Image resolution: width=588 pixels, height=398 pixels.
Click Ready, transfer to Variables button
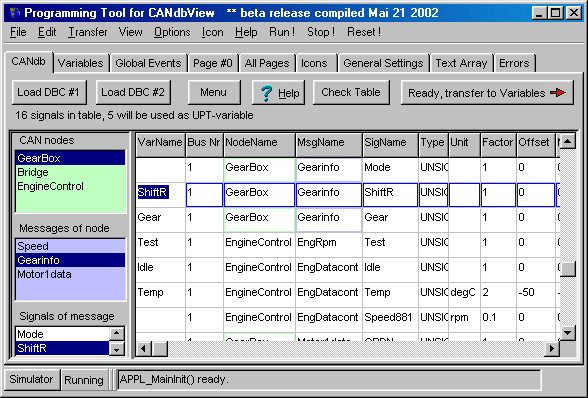(x=487, y=92)
